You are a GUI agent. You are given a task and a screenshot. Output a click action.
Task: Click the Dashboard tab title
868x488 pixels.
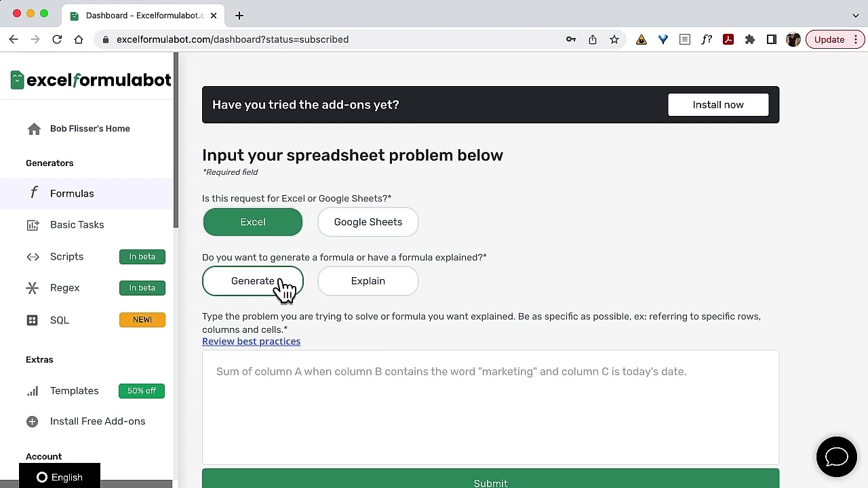click(x=144, y=16)
